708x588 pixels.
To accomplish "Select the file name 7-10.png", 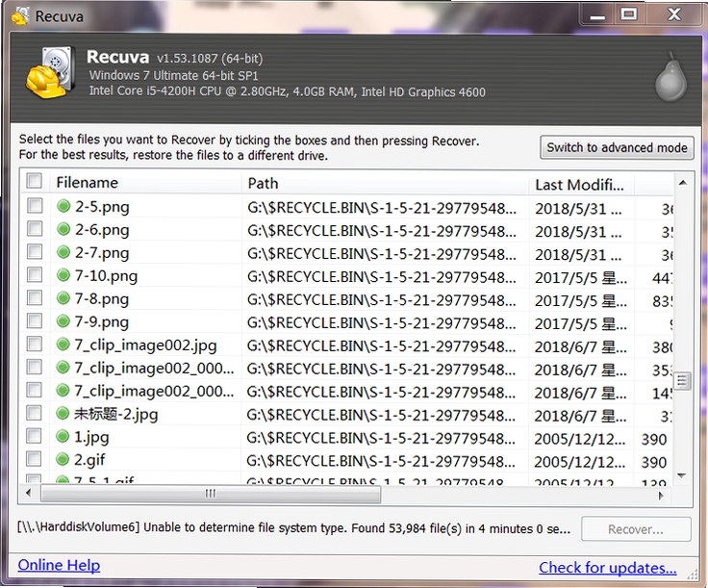I will [x=106, y=276].
